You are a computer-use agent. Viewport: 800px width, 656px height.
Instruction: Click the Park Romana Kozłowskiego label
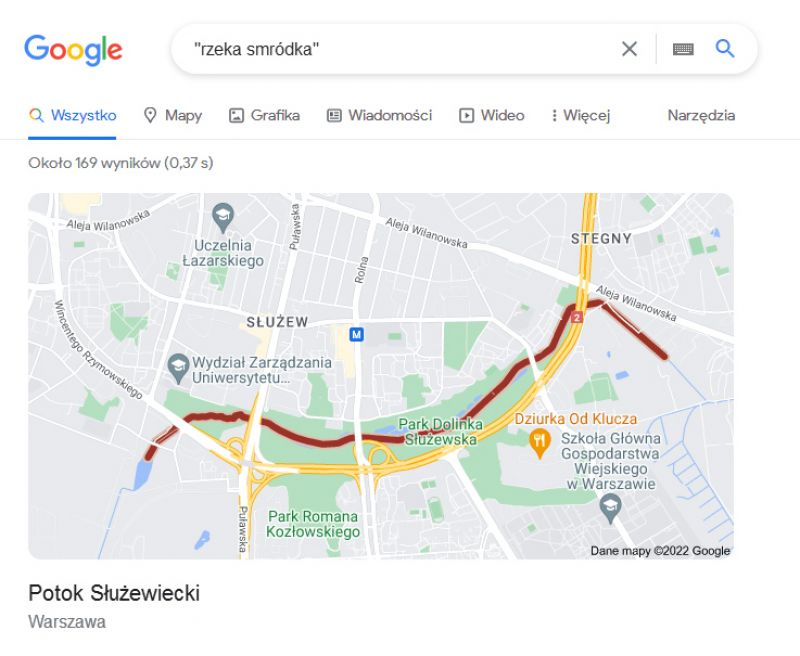coord(313,524)
